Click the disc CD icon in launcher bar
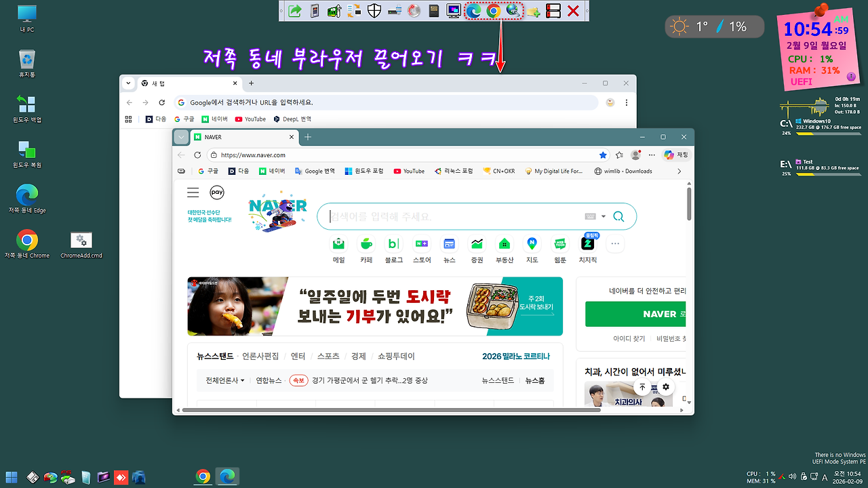Viewport: 868px width, 488px height. pyautogui.click(x=414, y=11)
